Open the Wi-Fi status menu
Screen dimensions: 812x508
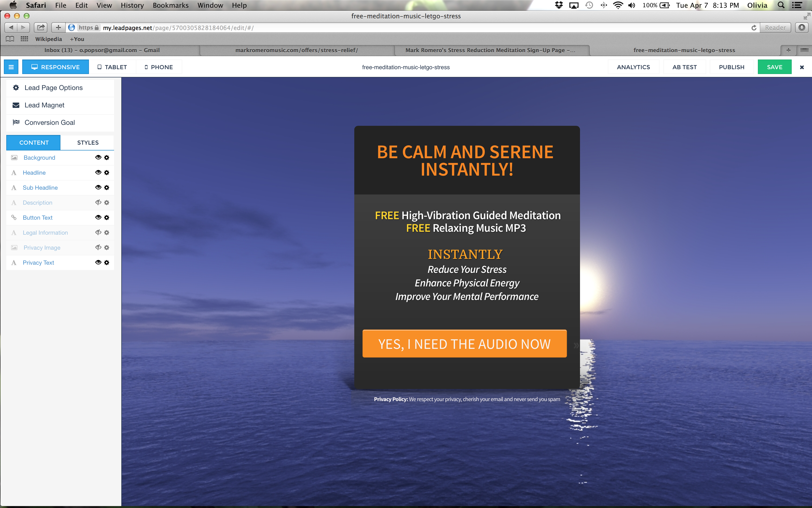tap(618, 5)
